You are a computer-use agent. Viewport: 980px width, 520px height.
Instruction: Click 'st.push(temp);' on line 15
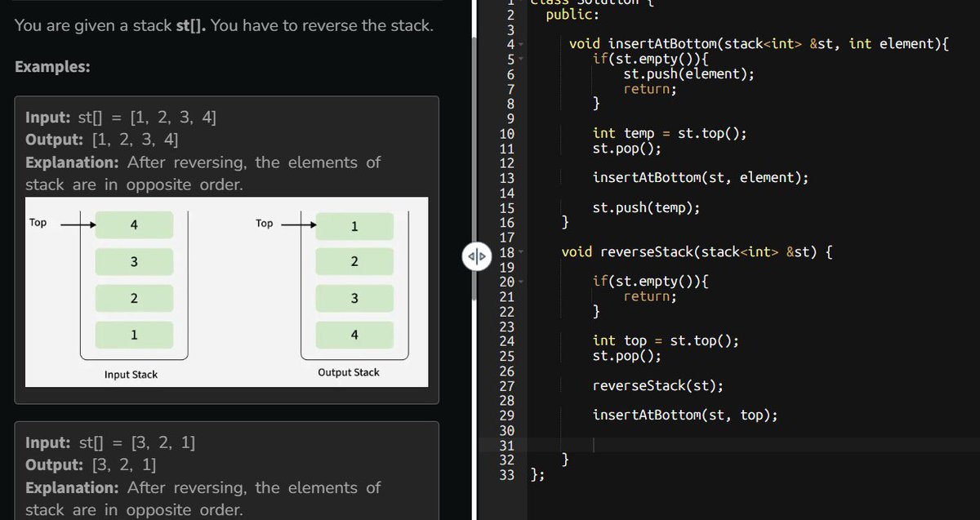[647, 207]
